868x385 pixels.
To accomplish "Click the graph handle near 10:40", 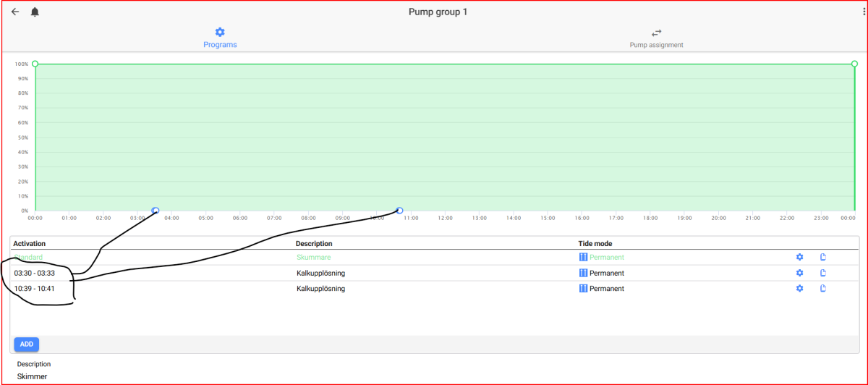I will (x=399, y=211).
